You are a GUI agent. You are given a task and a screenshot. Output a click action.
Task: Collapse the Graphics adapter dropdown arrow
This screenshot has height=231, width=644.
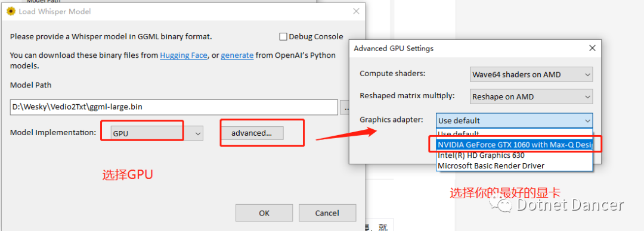coord(587,121)
